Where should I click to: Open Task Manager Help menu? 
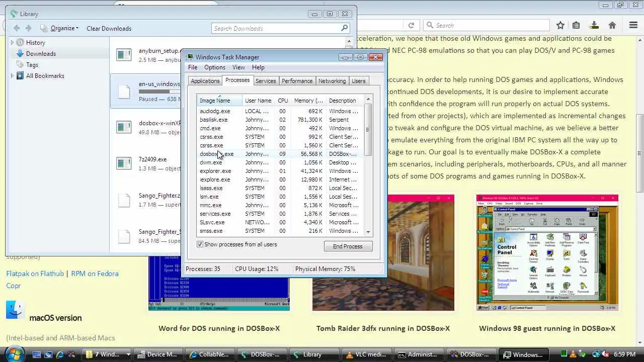point(258,67)
